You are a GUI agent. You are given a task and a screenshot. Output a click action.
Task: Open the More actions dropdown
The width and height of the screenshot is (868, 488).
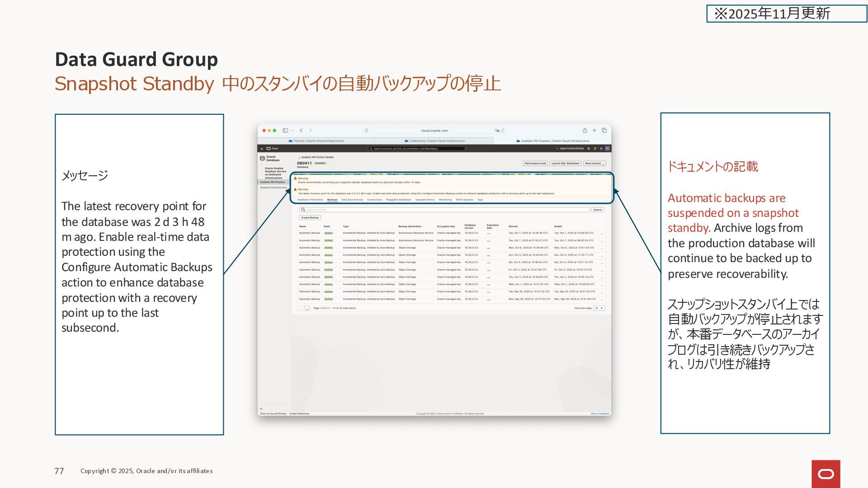(x=594, y=164)
